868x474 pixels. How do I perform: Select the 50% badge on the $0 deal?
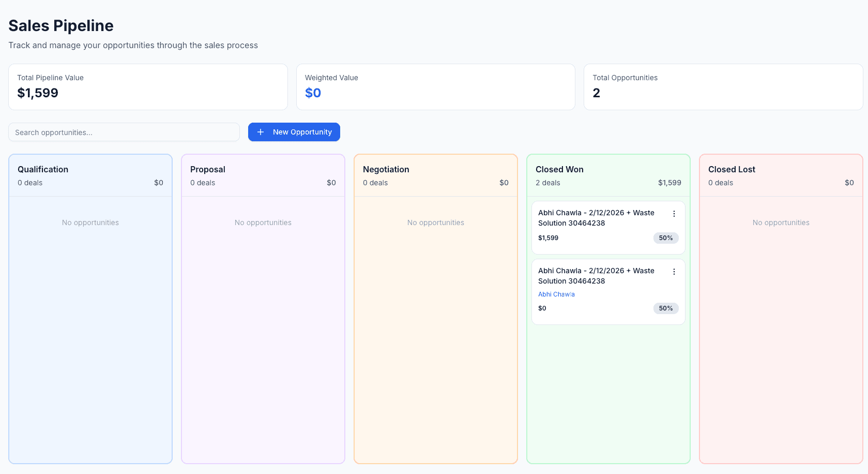[x=666, y=308]
